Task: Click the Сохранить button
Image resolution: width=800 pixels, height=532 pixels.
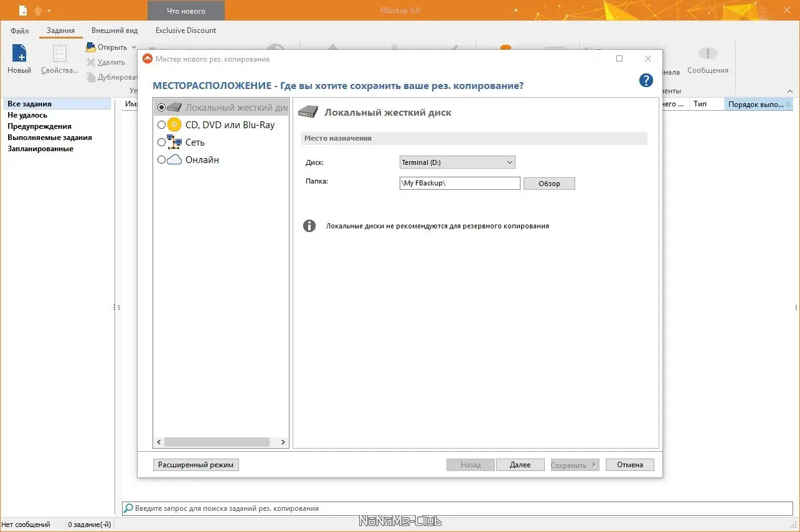Action: (575, 465)
